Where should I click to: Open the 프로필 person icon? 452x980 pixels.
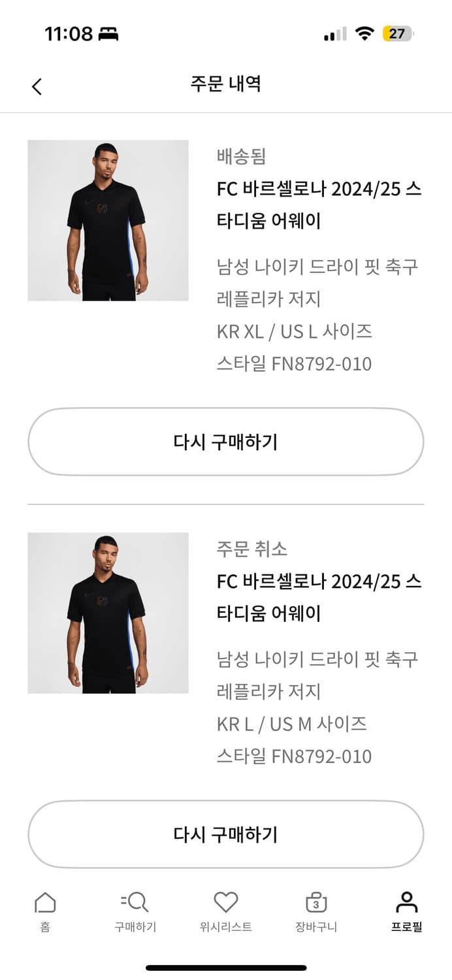406,902
